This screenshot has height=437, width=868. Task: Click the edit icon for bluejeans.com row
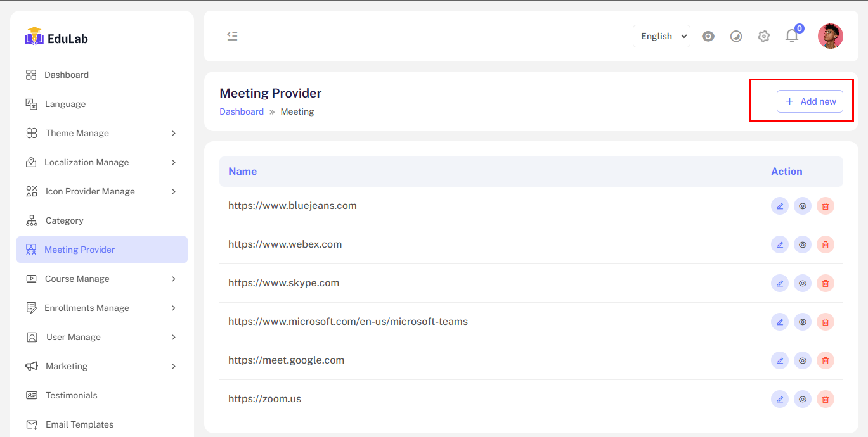[x=779, y=206]
